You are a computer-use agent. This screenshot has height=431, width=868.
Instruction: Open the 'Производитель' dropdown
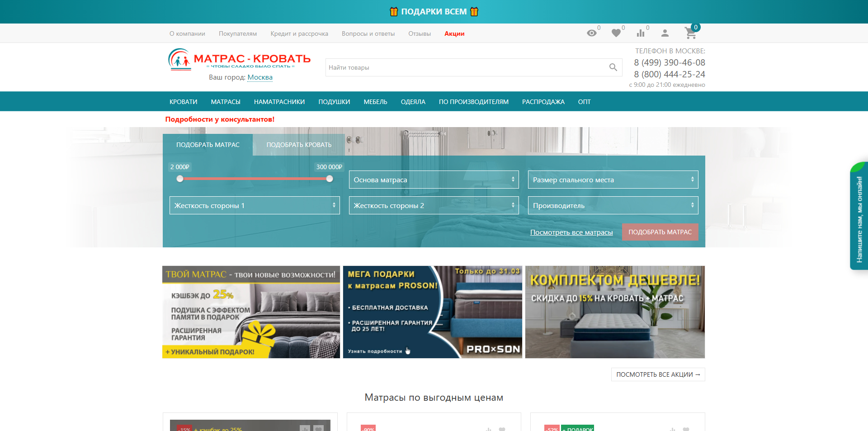coord(613,205)
